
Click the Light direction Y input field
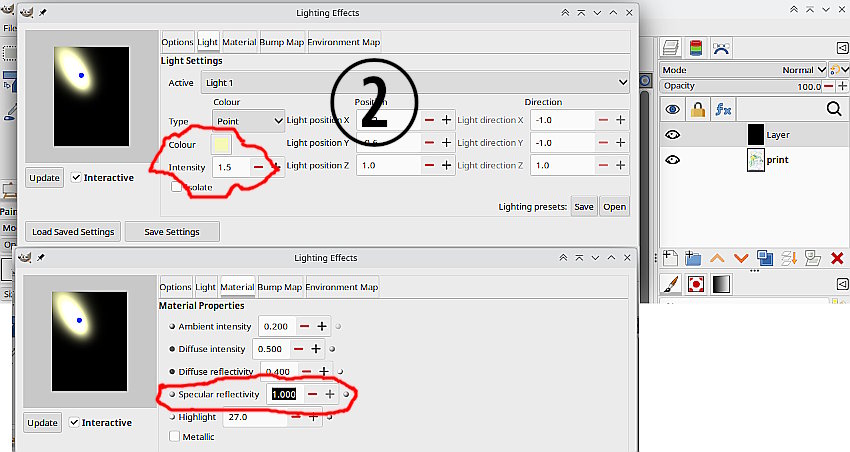pos(563,143)
